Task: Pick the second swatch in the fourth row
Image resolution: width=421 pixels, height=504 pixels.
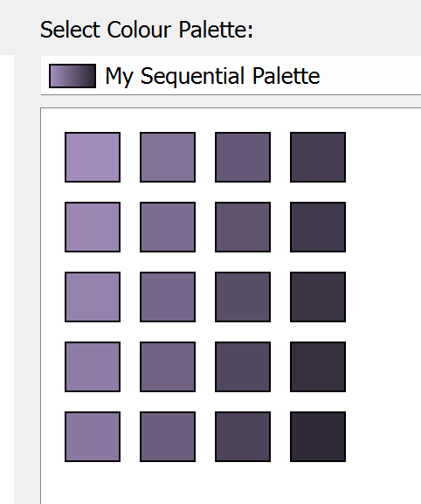Action: click(x=168, y=367)
